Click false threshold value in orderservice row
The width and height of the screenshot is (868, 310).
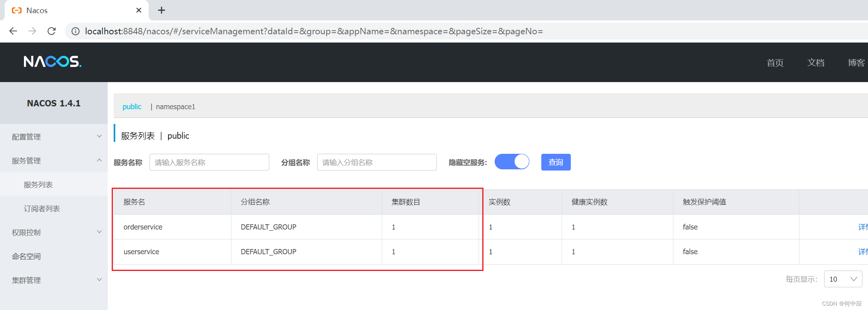click(690, 227)
